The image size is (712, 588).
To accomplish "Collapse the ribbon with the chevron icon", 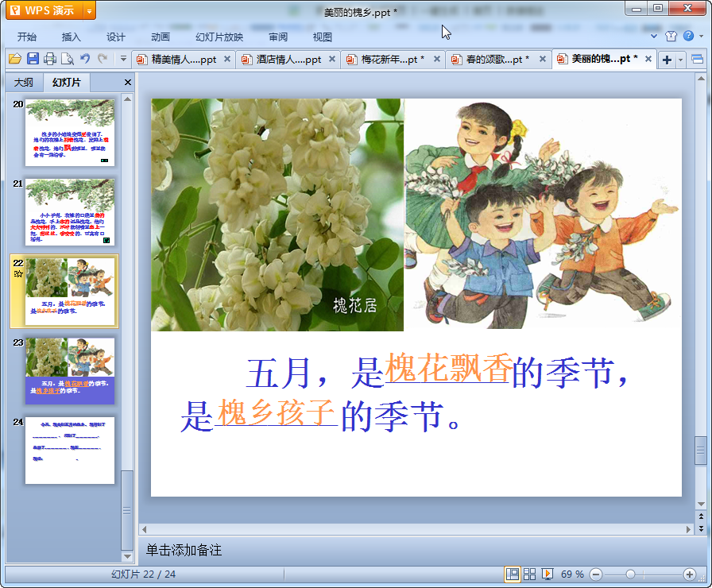I will tap(654, 36).
